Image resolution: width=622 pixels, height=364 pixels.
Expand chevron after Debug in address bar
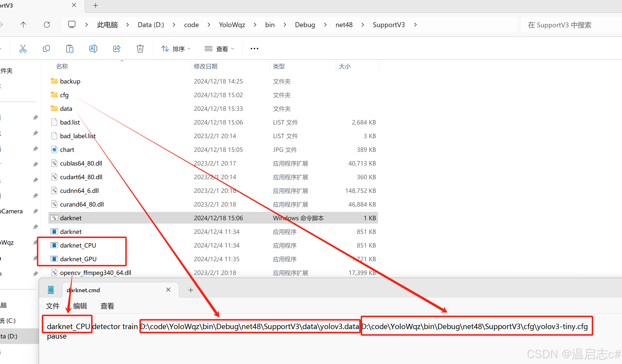tap(325, 25)
